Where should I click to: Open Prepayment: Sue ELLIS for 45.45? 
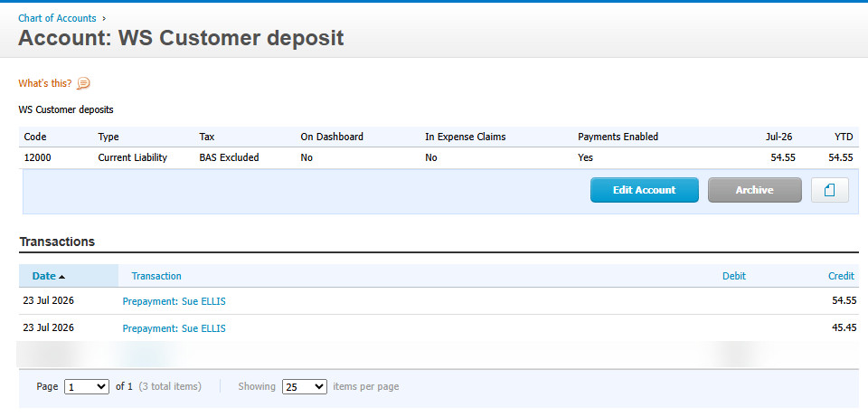click(174, 328)
